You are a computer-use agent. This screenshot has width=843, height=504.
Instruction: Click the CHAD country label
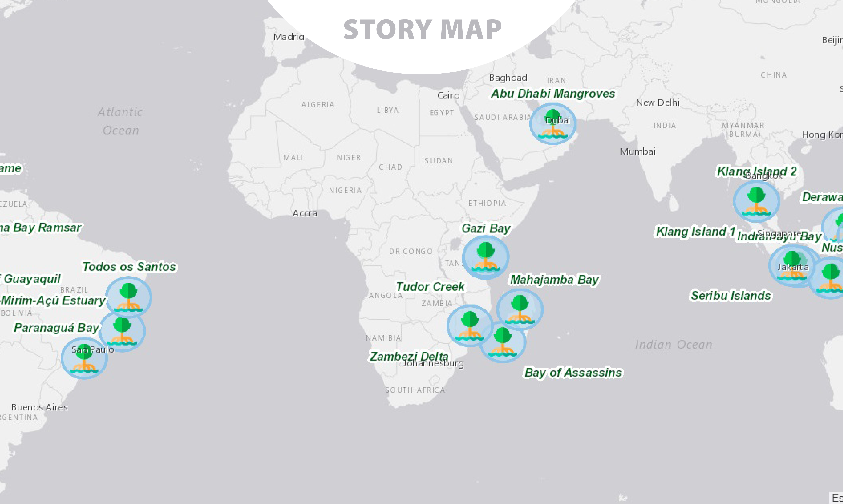pyautogui.click(x=391, y=167)
